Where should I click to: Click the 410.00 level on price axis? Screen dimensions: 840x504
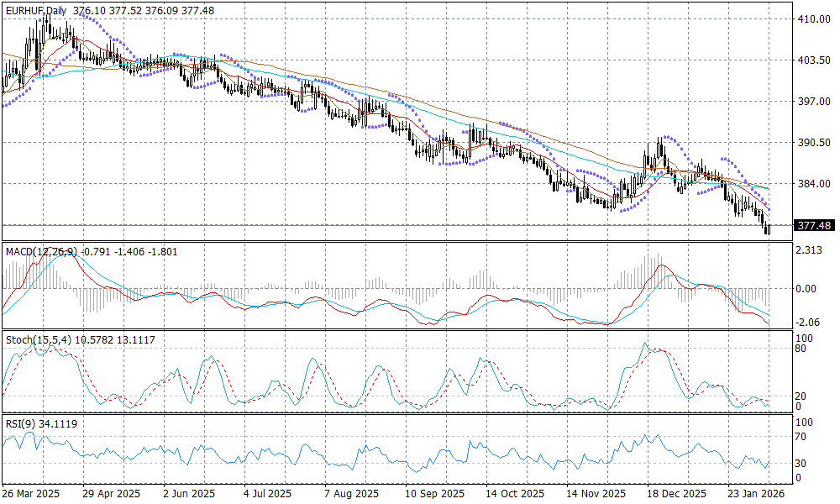click(x=813, y=19)
